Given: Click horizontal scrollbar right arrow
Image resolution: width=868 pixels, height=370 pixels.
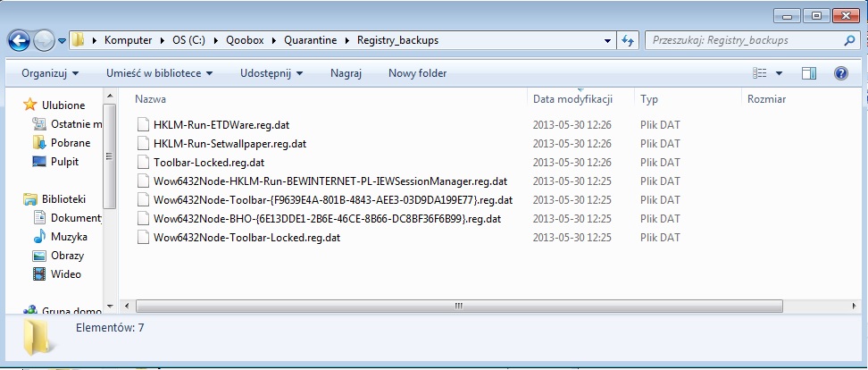Looking at the screenshot, I should point(855,306).
